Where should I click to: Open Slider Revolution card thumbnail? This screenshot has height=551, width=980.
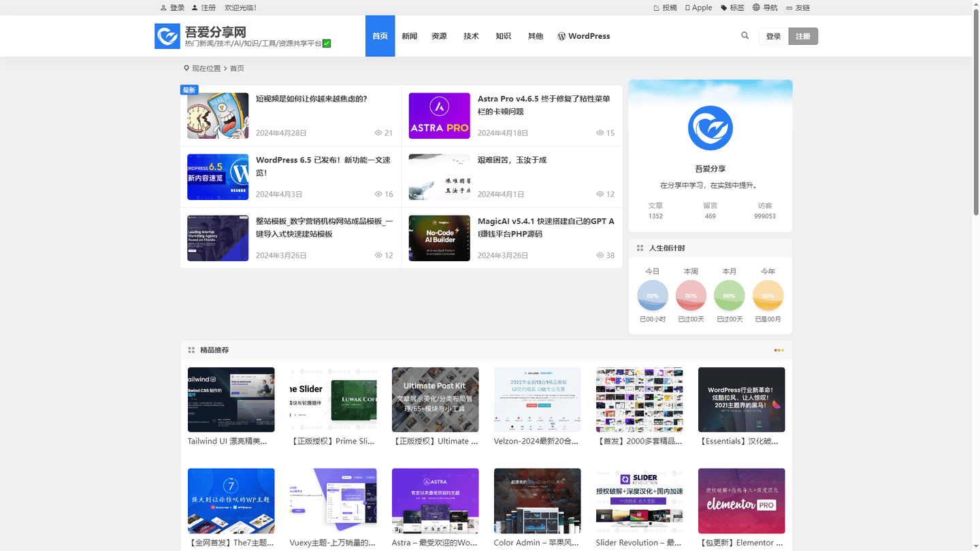point(639,501)
